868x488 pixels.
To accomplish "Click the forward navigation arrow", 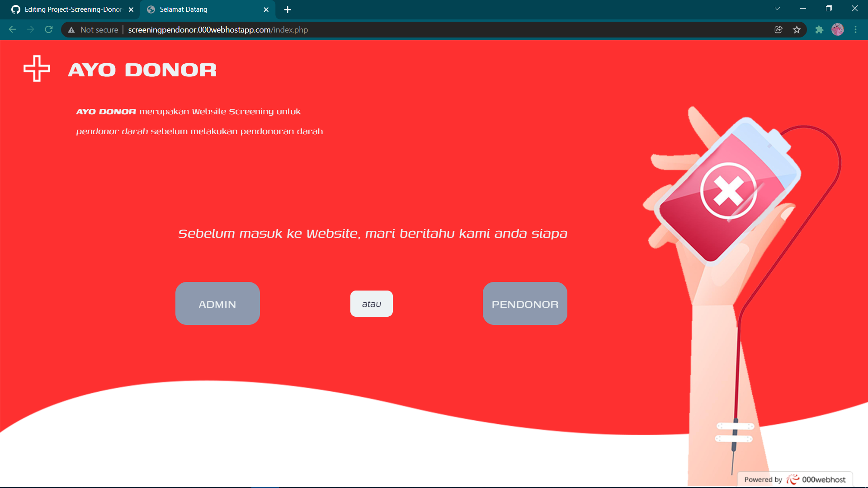I will (x=30, y=29).
